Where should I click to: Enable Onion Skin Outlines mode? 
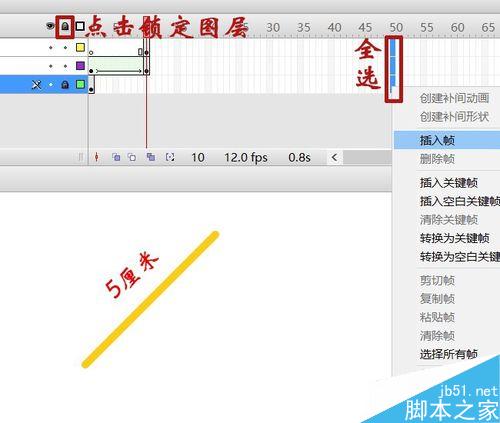[132, 157]
